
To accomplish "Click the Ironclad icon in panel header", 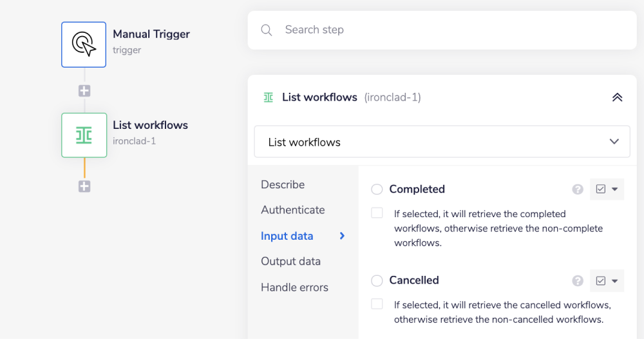I will coord(269,97).
